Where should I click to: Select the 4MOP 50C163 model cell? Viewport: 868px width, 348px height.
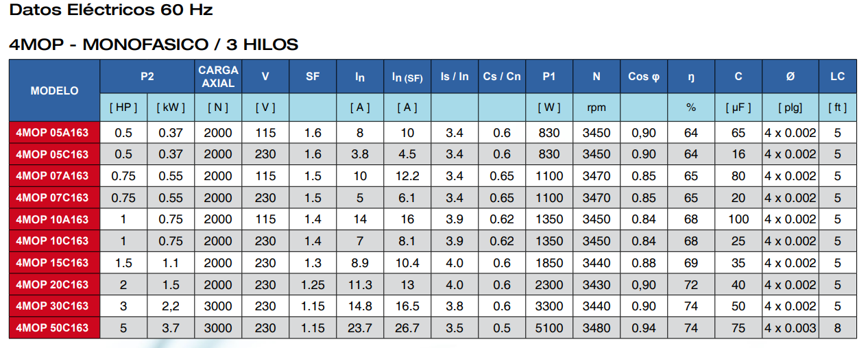click(54, 328)
